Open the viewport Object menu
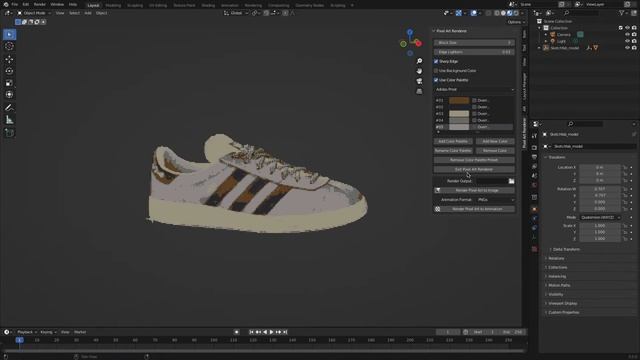Viewport: 640px width, 360px height. tap(102, 13)
